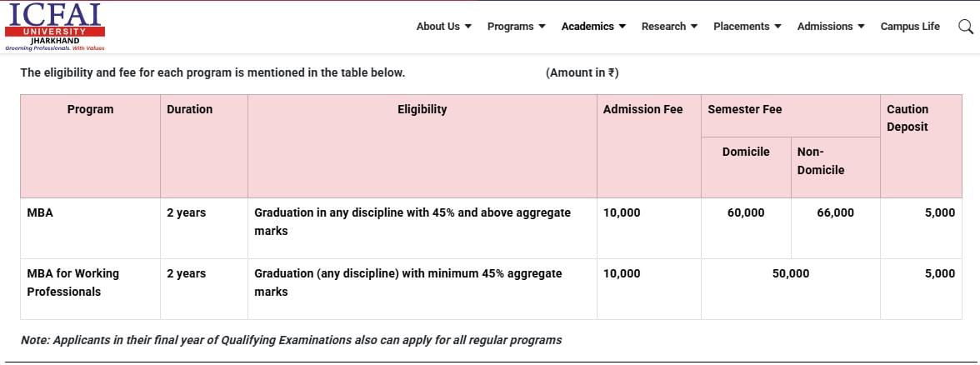
Task: Click the Placements menu label
Action: click(741, 27)
